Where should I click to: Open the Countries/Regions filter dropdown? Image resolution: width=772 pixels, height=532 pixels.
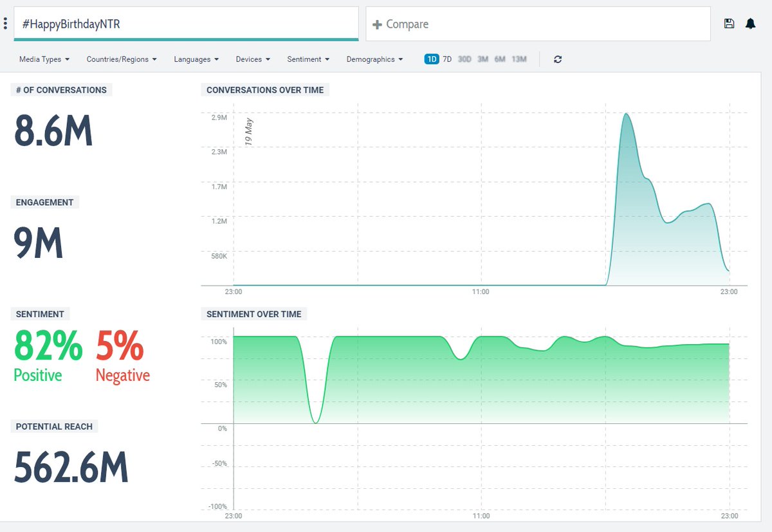click(122, 59)
